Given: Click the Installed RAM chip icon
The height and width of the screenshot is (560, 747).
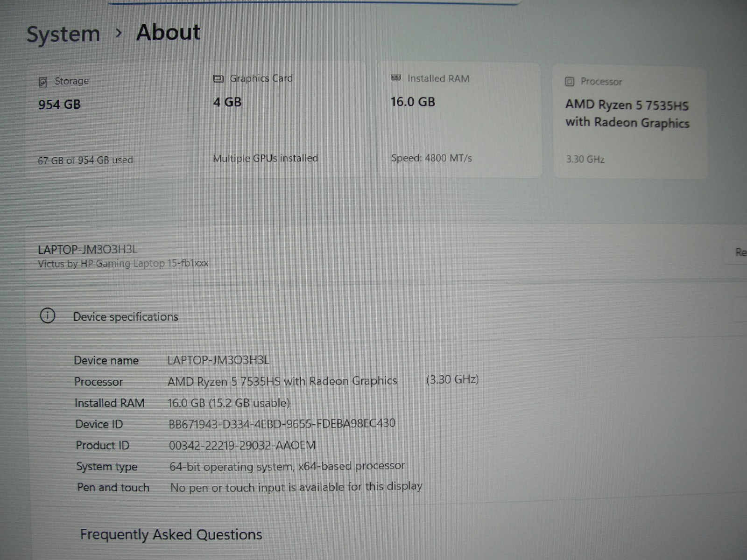Looking at the screenshot, I should [x=396, y=77].
